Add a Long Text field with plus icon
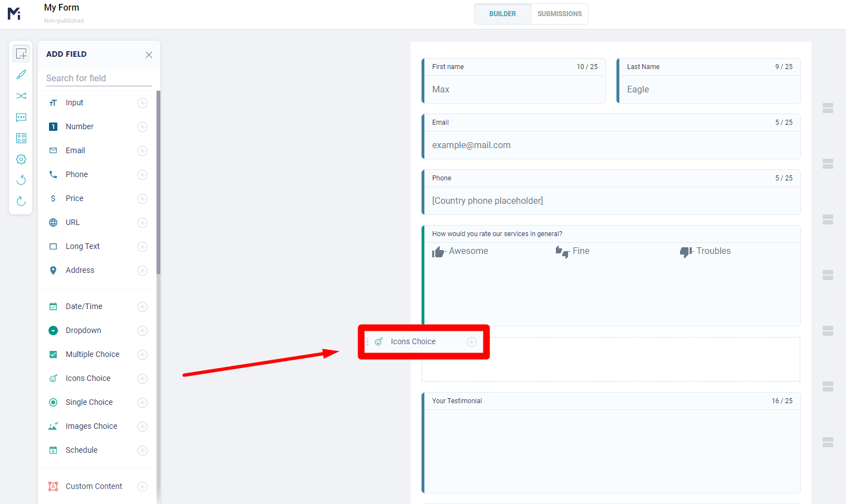 143,247
